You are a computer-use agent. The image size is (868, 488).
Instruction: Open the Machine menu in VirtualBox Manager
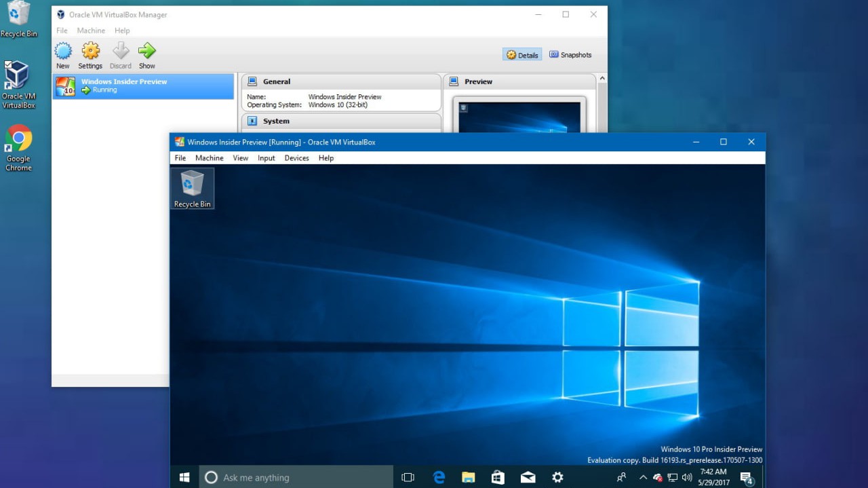click(91, 31)
